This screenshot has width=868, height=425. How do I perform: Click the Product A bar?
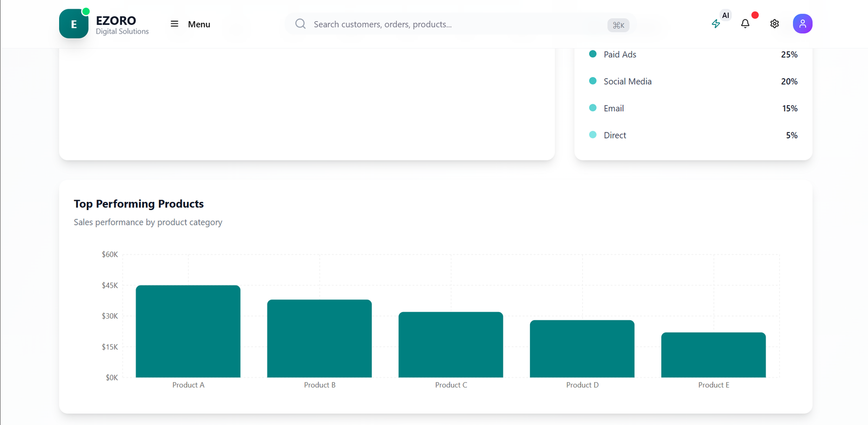(188, 331)
